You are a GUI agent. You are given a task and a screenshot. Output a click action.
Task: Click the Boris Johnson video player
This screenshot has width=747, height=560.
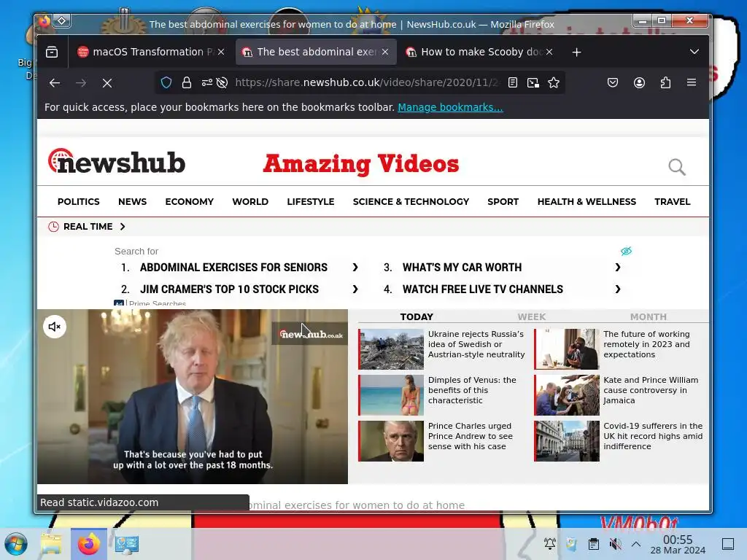[x=193, y=397]
